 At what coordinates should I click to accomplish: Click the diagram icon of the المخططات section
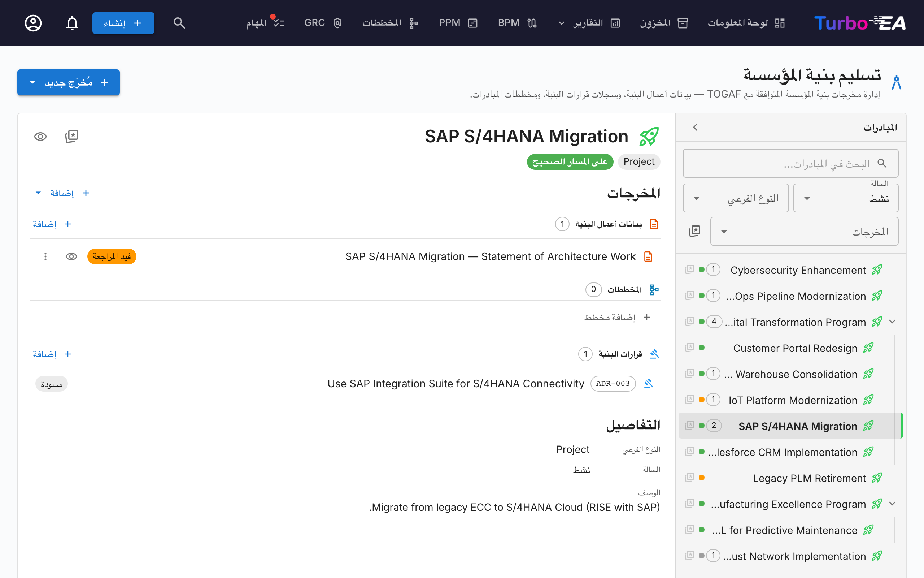coord(654,290)
